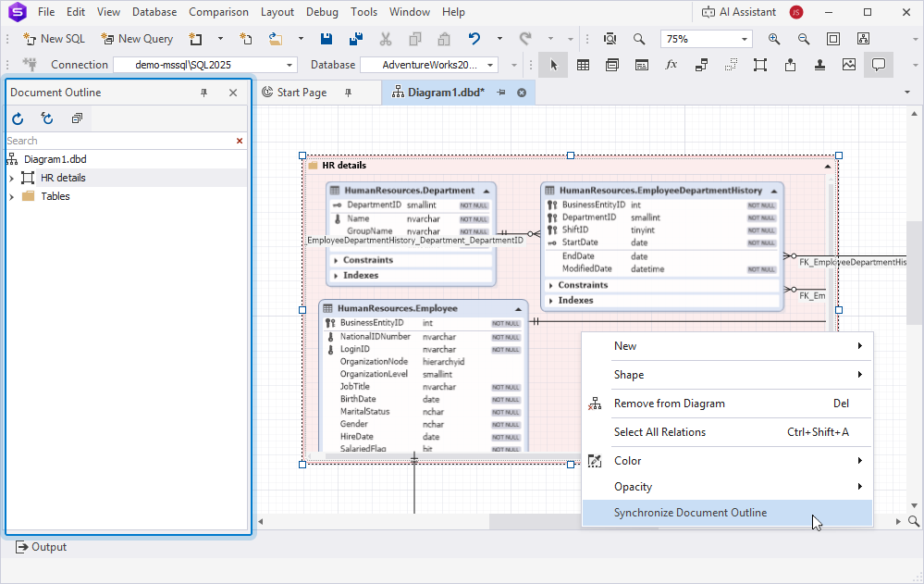The width and height of the screenshot is (924, 584).
Task: Click the New Note speech-bubble icon
Action: point(879,65)
